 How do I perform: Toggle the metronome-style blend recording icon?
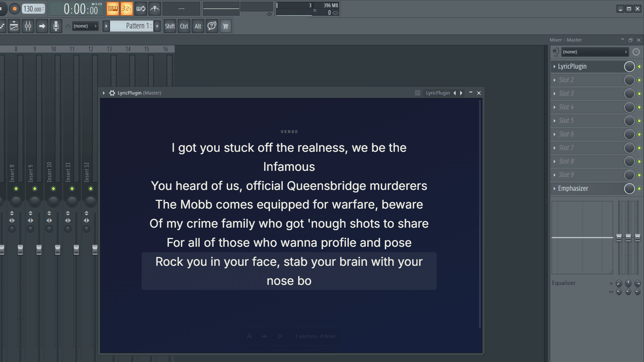pos(155,8)
